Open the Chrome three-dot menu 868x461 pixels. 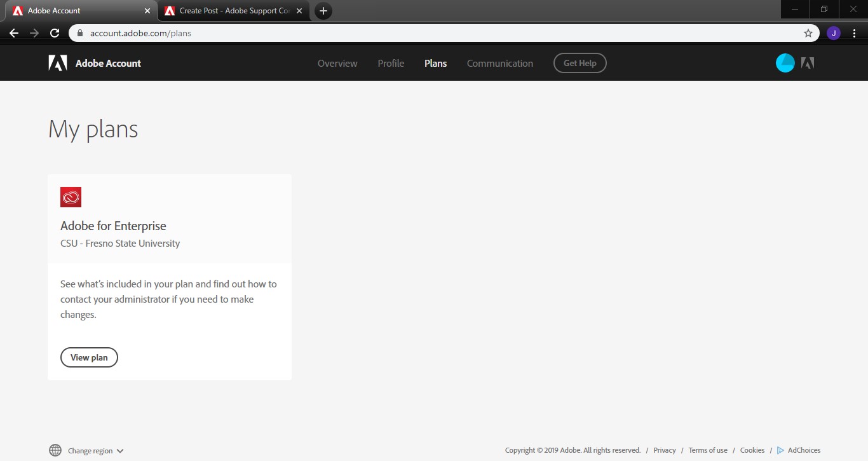pyautogui.click(x=855, y=33)
